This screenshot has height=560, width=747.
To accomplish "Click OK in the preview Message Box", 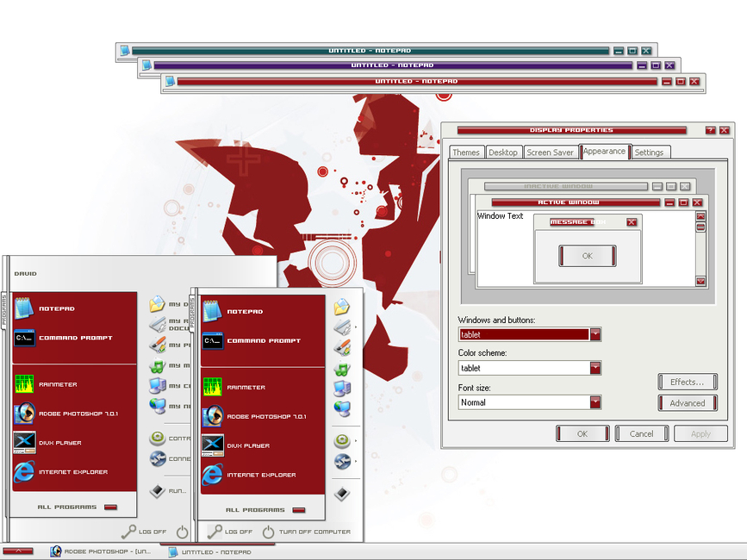I will pyautogui.click(x=588, y=256).
